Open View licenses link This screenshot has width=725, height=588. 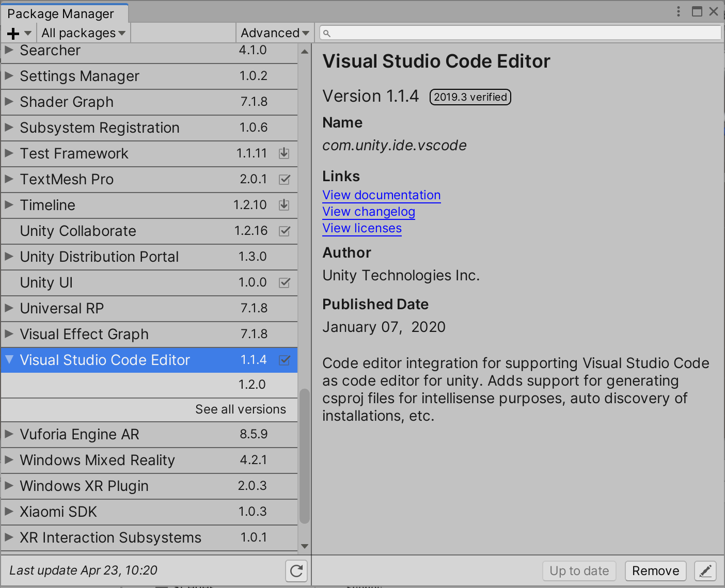point(362,228)
